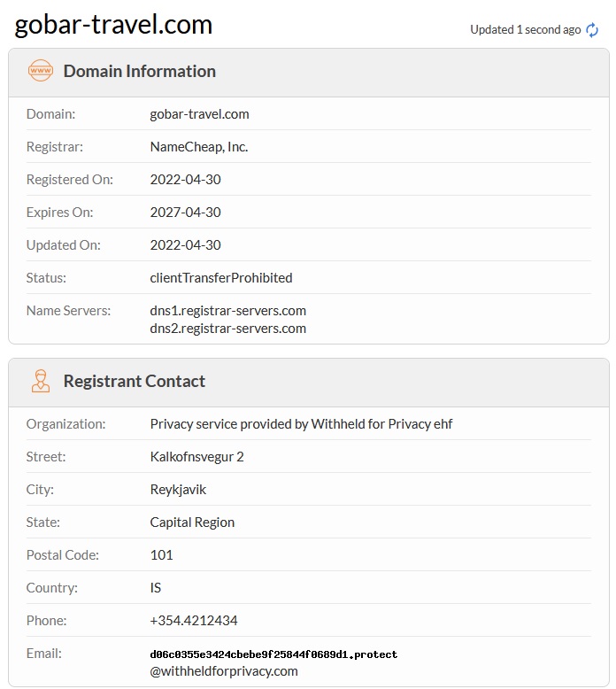Select the Registrant Contact section heading
This screenshot has width=616, height=689.
tap(134, 381)
